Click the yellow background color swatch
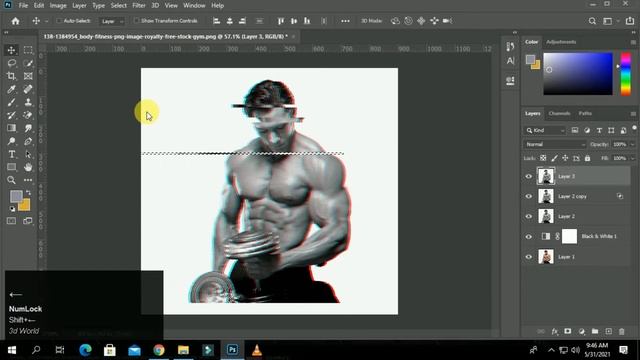The width and height of the screenshot is (640, 360). [26, 205]
